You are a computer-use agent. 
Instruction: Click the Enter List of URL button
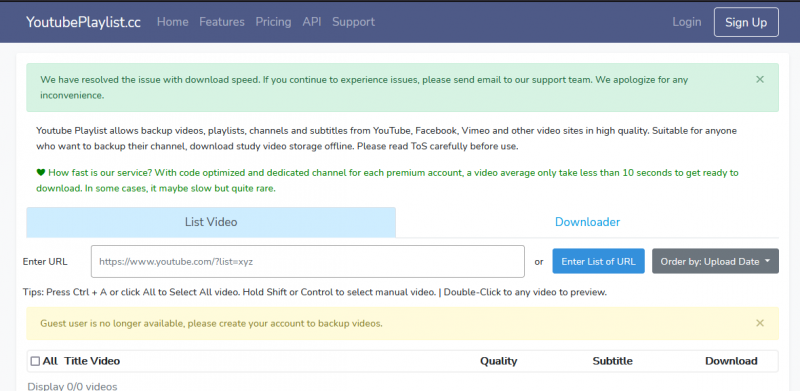tap(598, 261)
